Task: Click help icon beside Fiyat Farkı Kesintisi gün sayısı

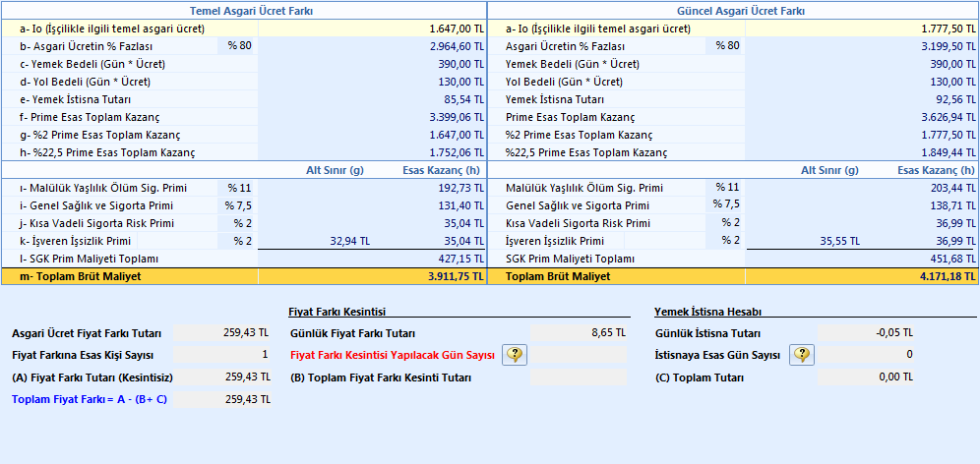Action: [516, 355]
